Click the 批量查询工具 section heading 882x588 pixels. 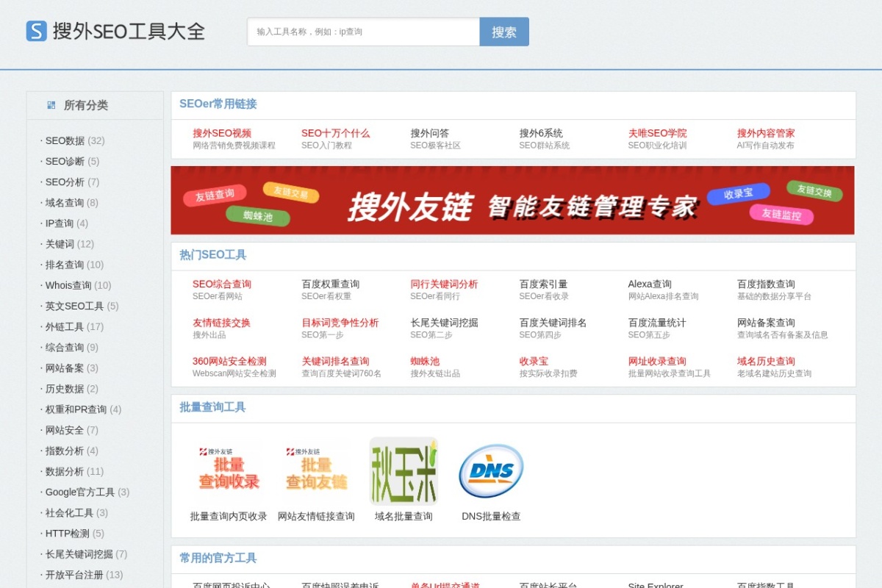[212, 407]
